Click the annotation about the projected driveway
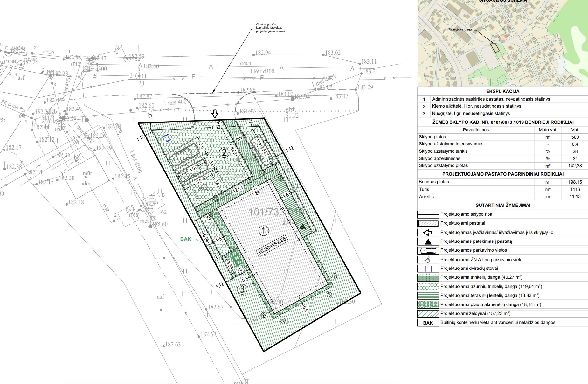Viewport: 588px width, 384px height. 272,28
